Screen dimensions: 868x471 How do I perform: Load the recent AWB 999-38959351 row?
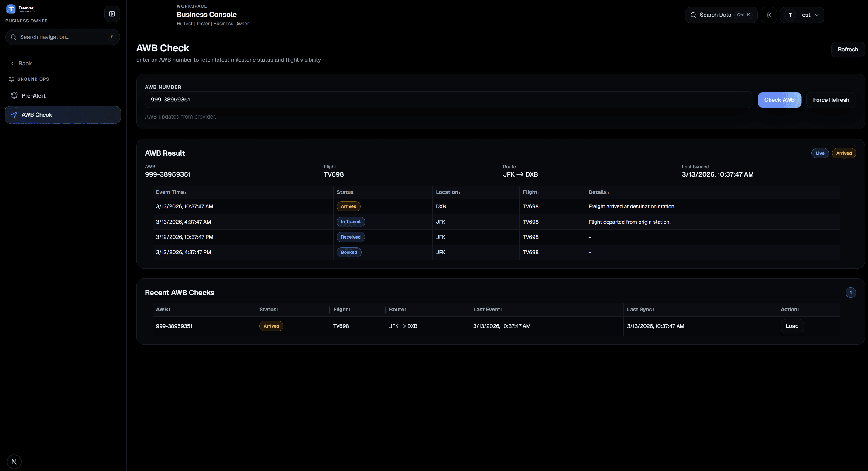(792, 326)
